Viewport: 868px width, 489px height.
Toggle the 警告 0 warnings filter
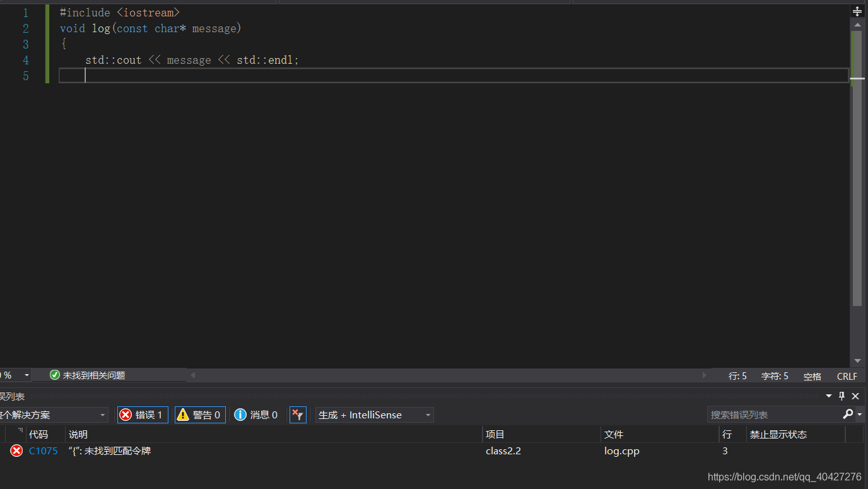click(x=200, y=415)
